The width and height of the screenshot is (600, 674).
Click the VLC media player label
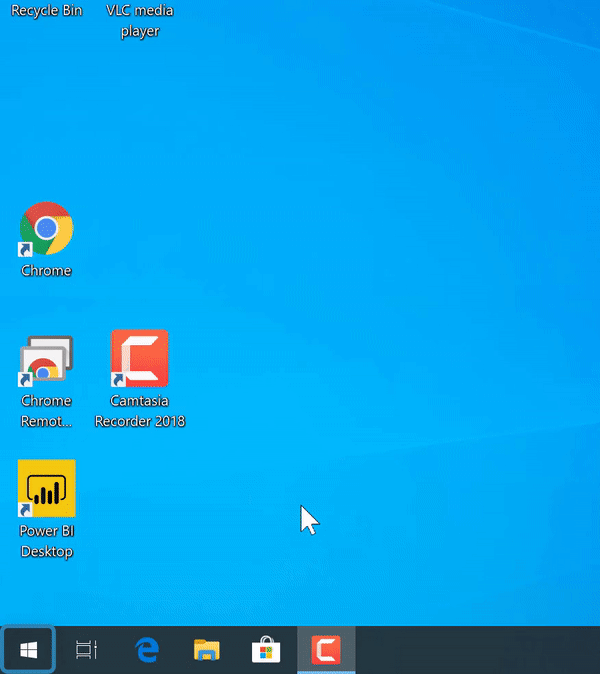point(140,21)
